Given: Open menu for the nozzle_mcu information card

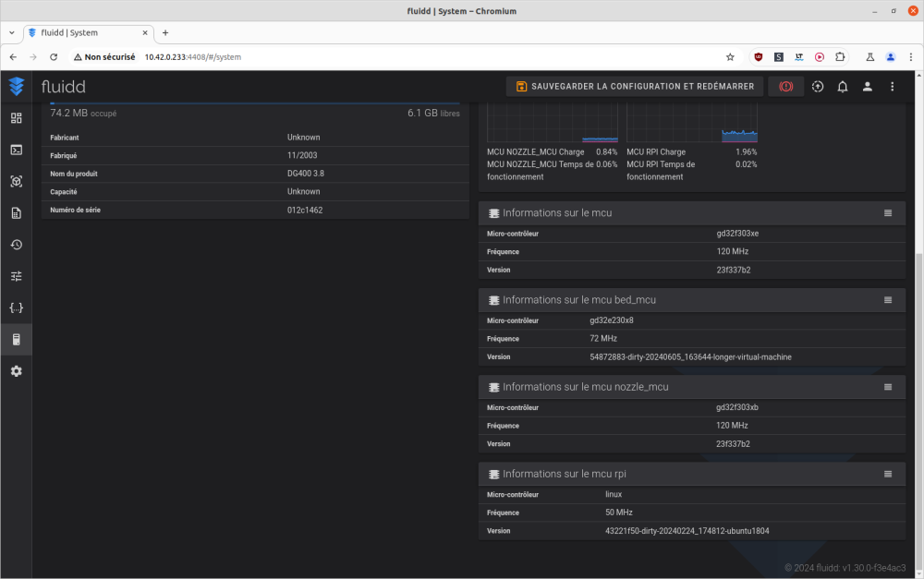Looking at the screenshot, I should click(888, 387).
